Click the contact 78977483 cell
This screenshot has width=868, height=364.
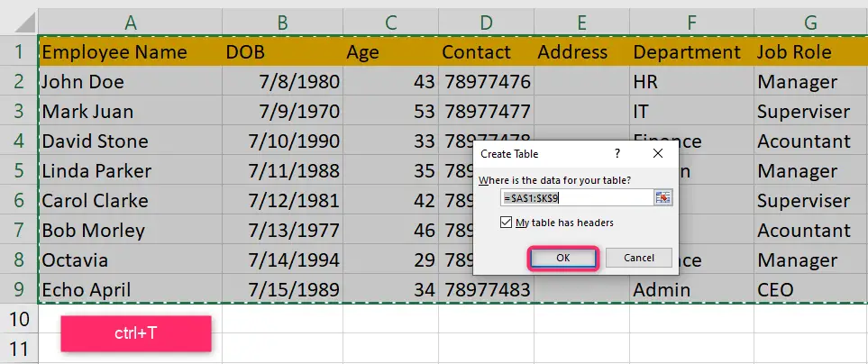point(486,289)
